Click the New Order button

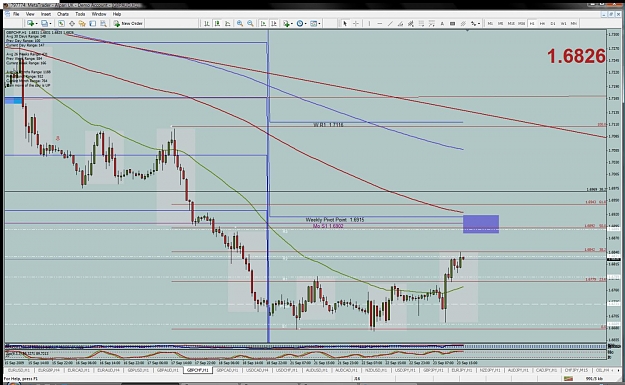click(x=128, y=24)
